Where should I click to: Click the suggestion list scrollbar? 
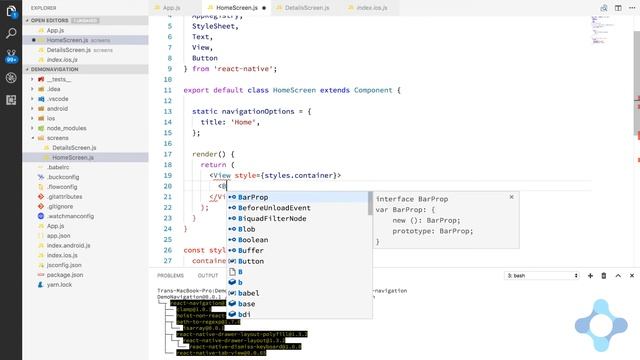click(x=370, y=203)
